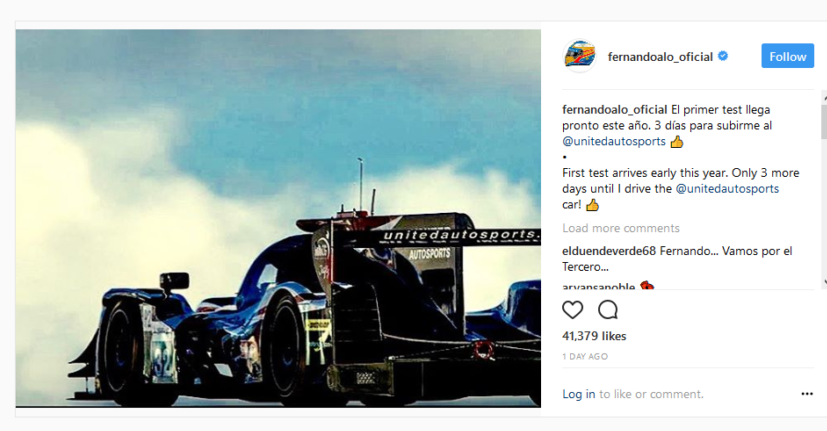Open the comment bubble icon
Viewport: 827px width, 431px height.
[608, 310]
